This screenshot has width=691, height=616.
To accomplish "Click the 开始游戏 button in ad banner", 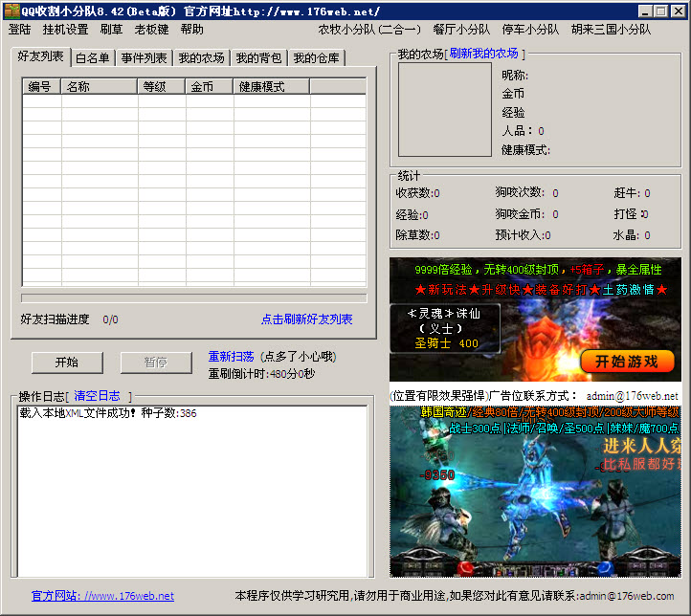I will pyautogui.click(x=627, y=362).
